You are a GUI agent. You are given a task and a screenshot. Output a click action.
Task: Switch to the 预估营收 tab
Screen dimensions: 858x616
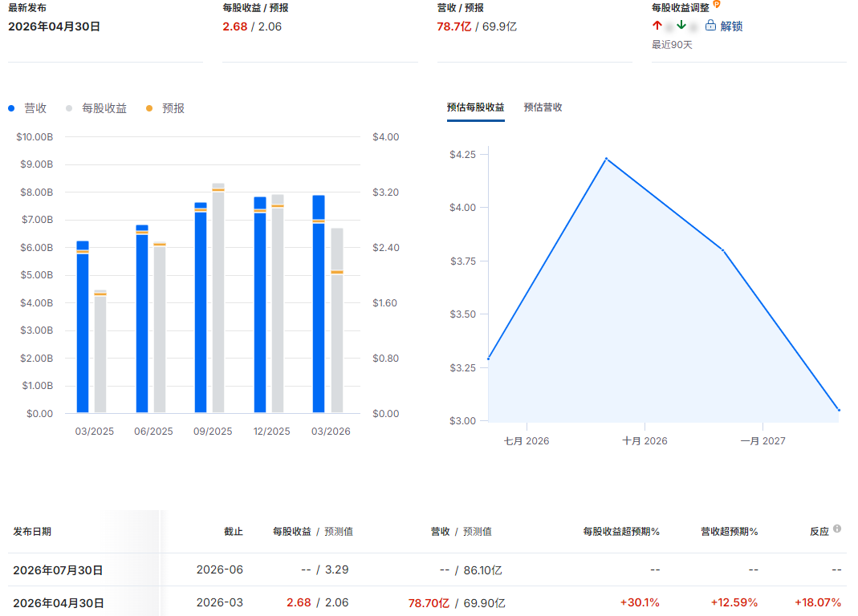pos(543,107)
